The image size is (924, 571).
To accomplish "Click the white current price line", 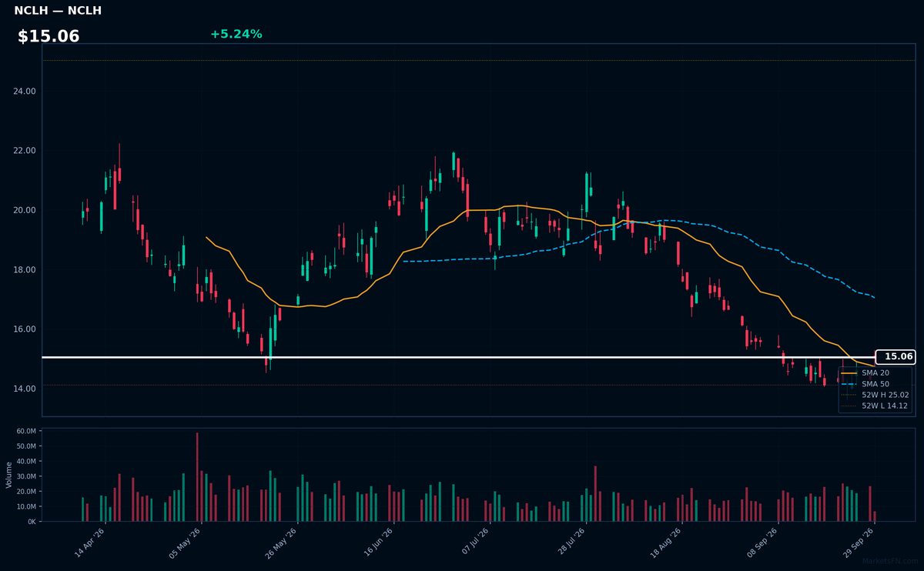I will click(x=459, y=357).
